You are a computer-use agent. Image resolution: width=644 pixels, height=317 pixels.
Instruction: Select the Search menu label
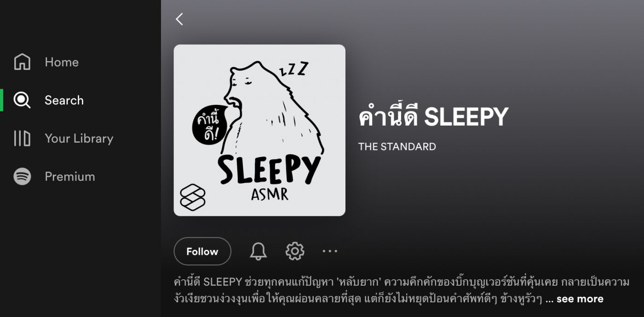coord(64,100)
